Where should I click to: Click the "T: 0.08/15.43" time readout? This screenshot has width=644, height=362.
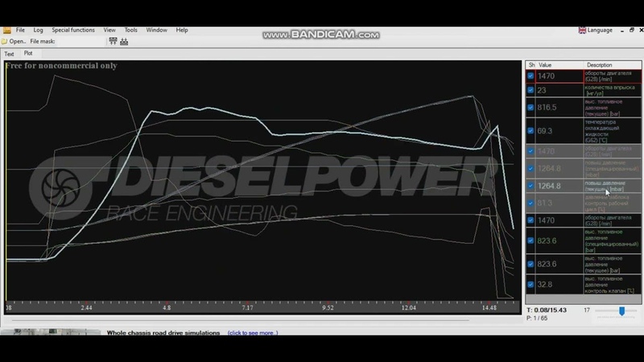pyautogui.click(x=547, y=311)
